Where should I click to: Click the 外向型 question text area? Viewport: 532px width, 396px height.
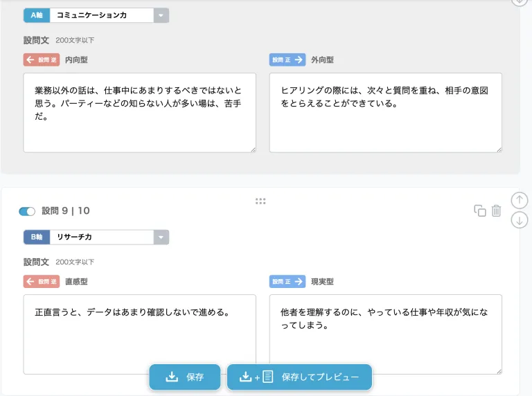coord(385,113)
